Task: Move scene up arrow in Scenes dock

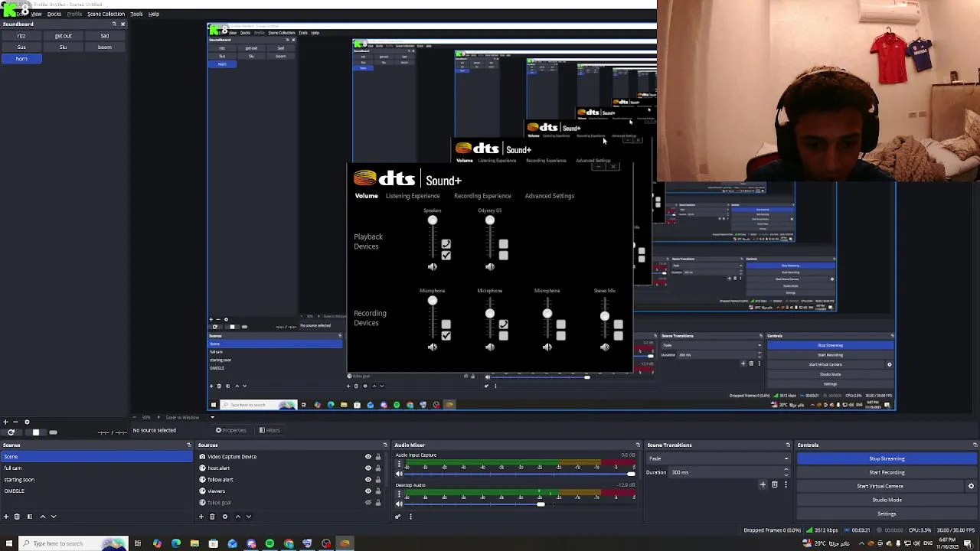Action: point(42,517)
